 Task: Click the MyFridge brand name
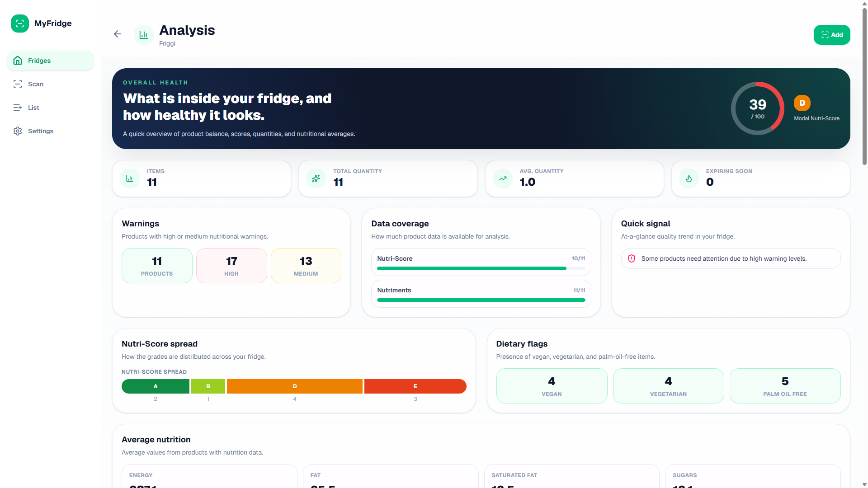point(53,23)
